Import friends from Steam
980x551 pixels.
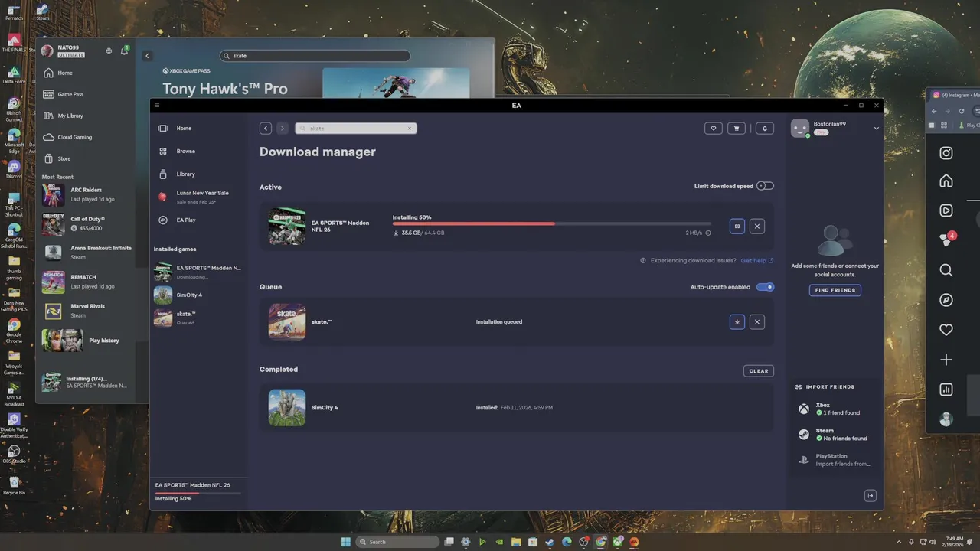tap(835, 435)
